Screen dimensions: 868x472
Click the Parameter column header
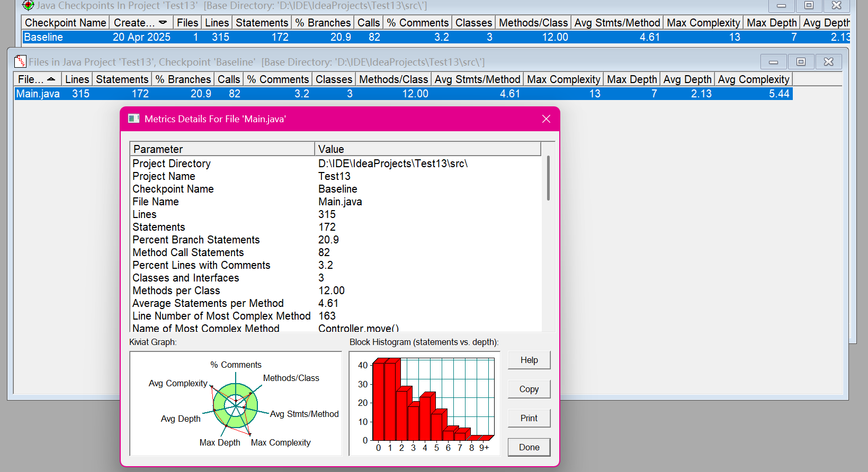pyautogui.click(x=222, y=149)
